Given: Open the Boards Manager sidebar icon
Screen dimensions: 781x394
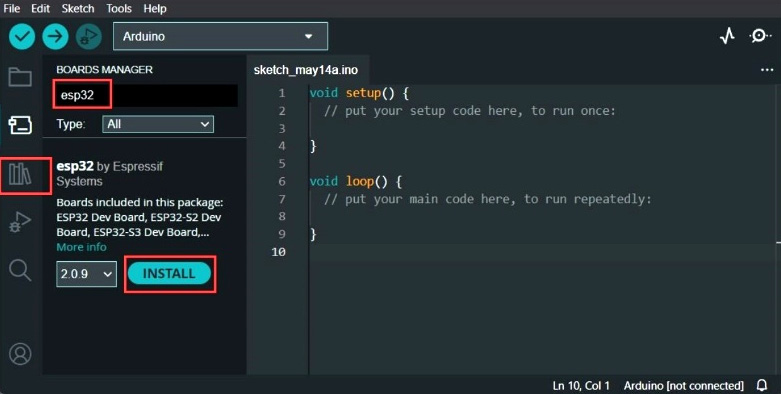Looking at the screenshot, I should coord(20,125).
